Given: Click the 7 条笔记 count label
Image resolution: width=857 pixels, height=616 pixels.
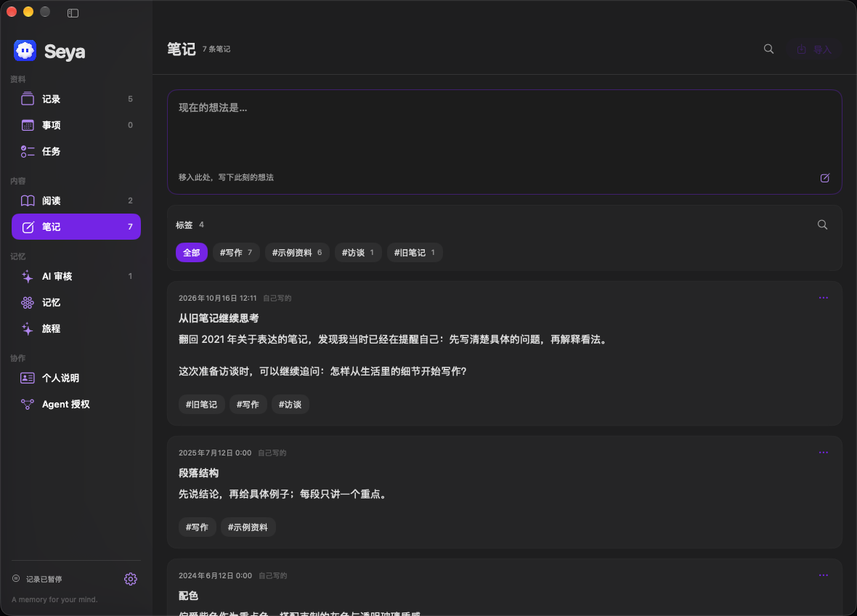Looking at the screenshot, I should 216,49.
